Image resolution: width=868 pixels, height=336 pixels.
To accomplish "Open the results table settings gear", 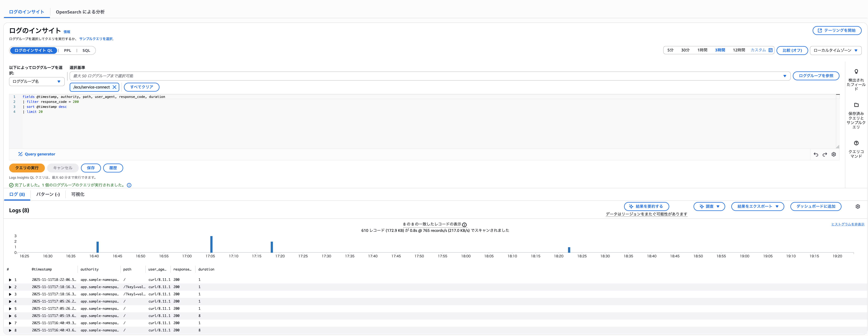I will tap(858, 207).
